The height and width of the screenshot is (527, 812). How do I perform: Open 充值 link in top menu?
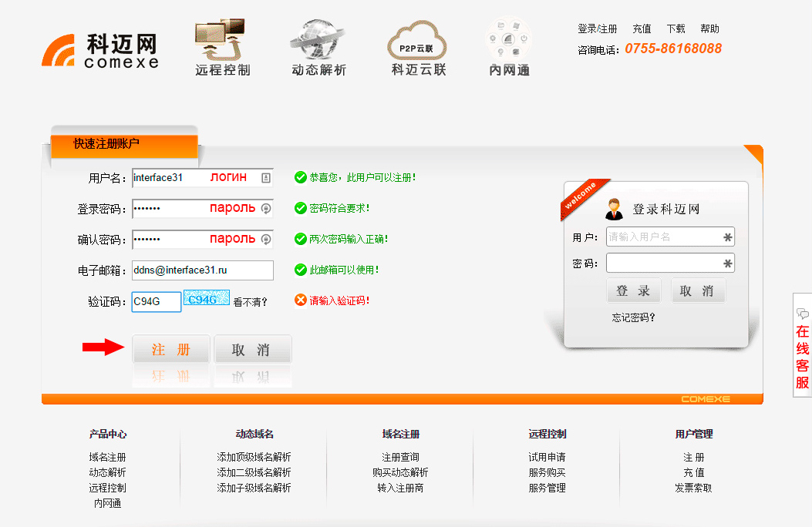(x=642, y=29)
